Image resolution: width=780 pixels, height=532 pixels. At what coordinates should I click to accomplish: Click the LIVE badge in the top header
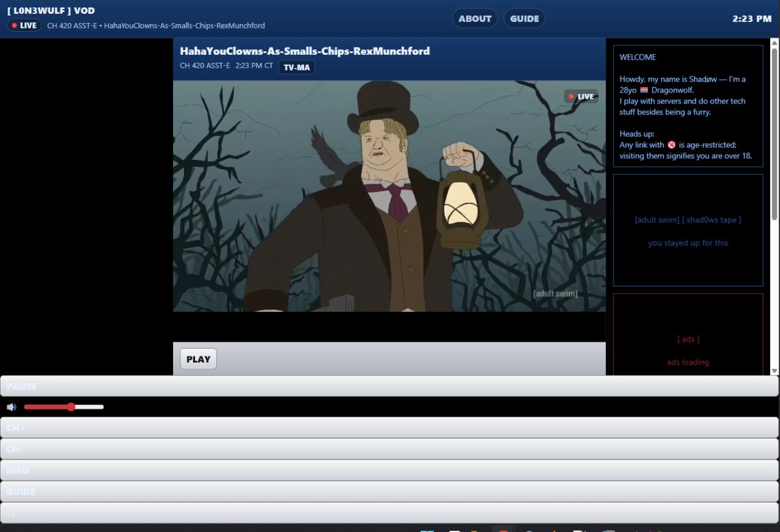(x=24, y=26)
